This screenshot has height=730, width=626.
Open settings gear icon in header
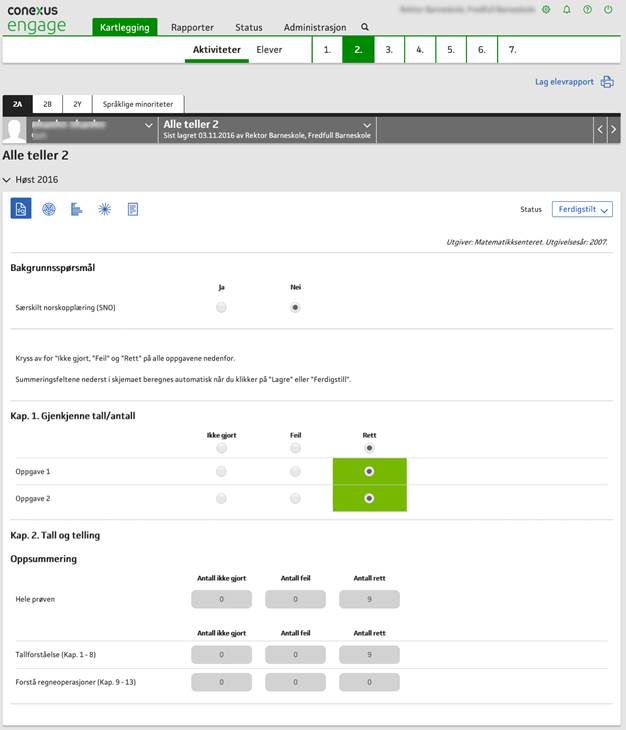[x=545, y=9]
